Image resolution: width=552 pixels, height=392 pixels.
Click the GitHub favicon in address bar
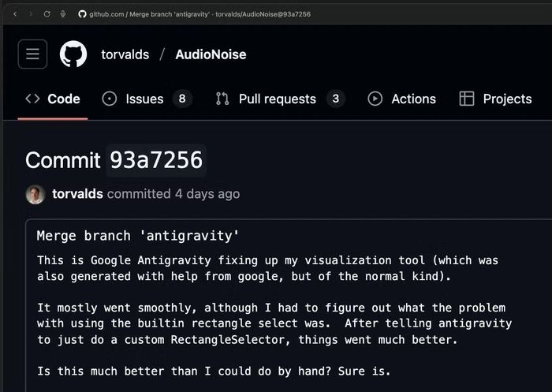(82, 14)
